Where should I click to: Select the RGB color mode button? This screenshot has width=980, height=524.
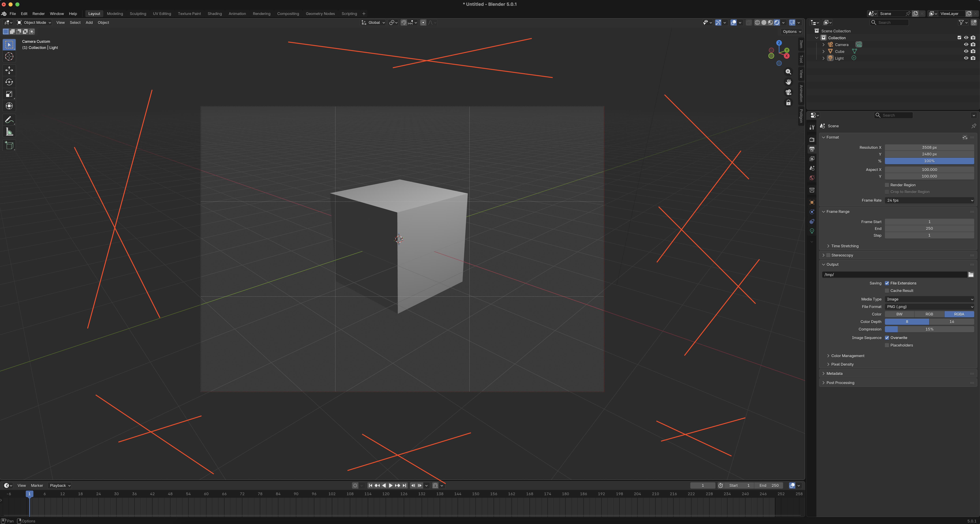click(x=929, y=314)
